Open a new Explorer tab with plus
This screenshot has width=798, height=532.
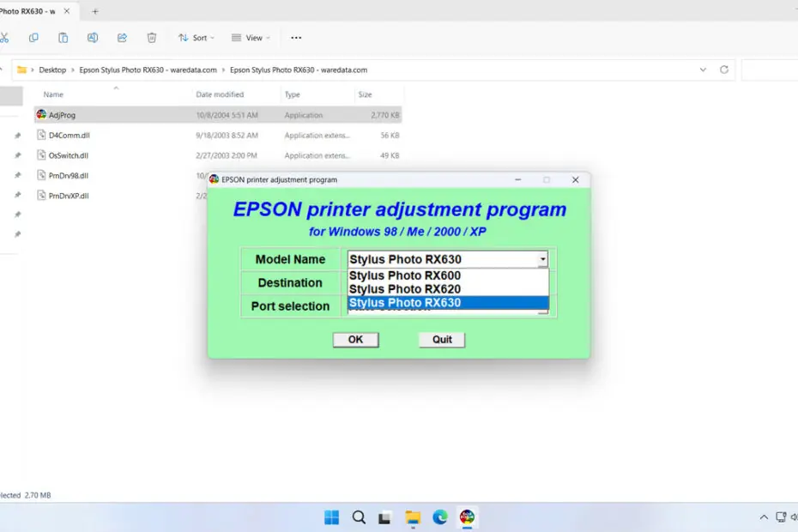pyautogui.click(x=95, y=11)
